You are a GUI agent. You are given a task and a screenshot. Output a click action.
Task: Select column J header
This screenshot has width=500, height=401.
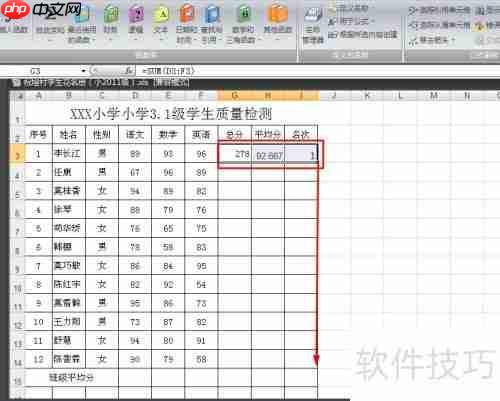(334, 96)
